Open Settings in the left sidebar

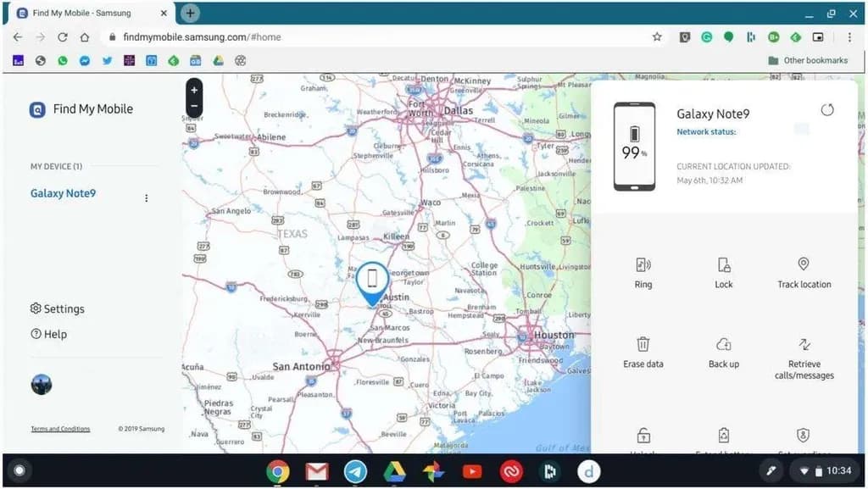(x=57, y=309)
